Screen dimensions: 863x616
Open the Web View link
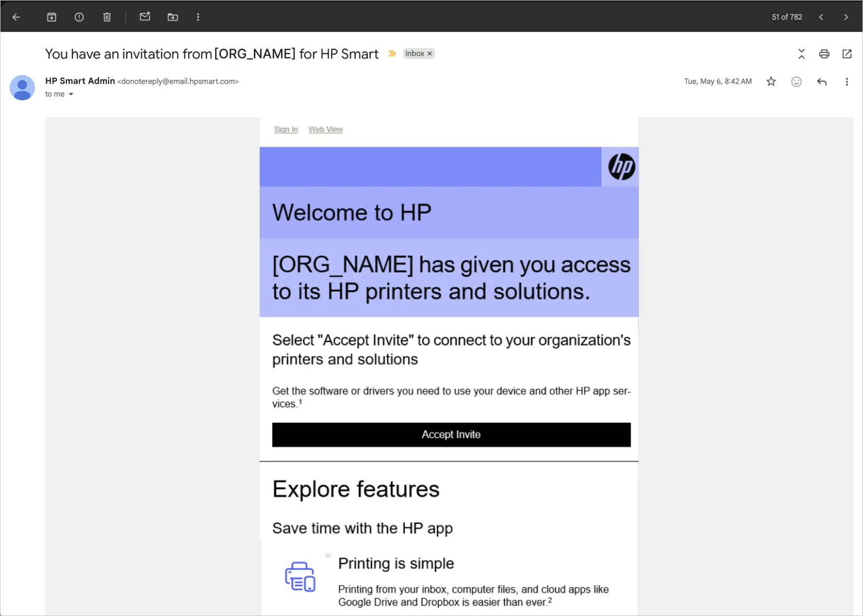click(x=325, y=129)
